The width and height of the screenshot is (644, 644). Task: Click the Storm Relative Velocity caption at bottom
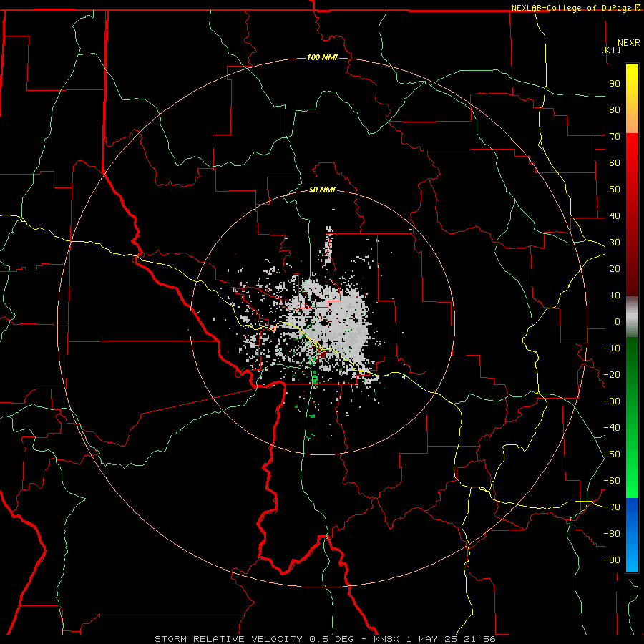[x=325, y=639]
